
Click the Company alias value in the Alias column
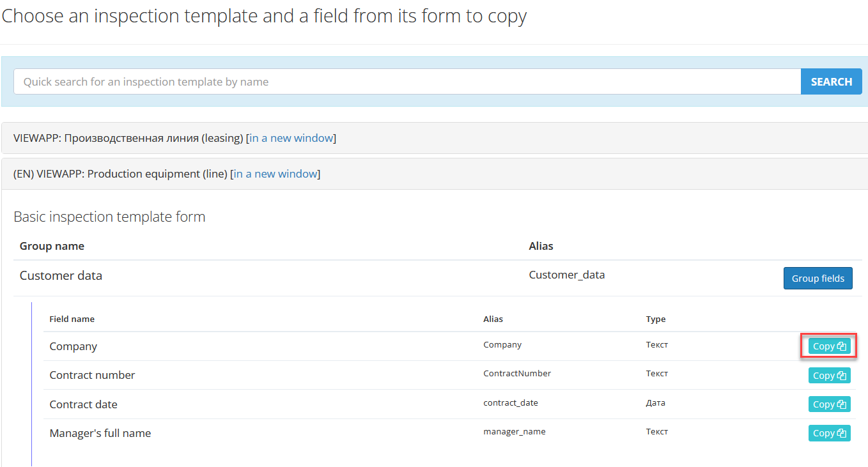pos(502,344)
